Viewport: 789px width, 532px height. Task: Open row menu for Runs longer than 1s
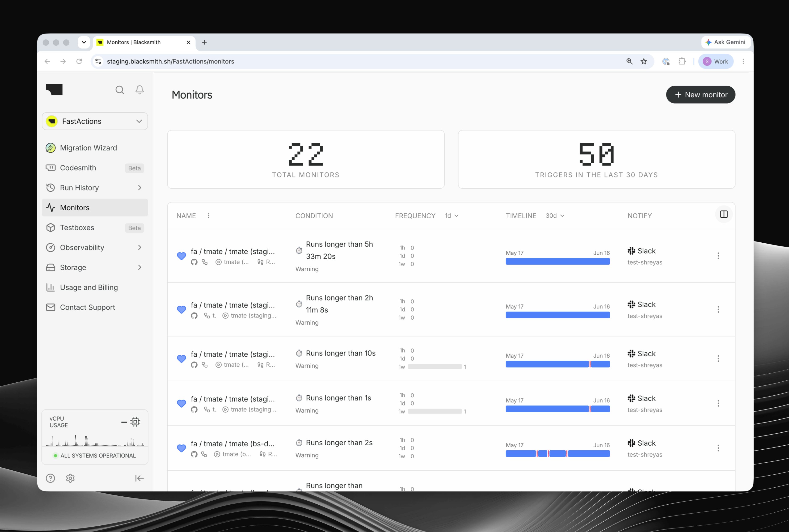(718, 403)
